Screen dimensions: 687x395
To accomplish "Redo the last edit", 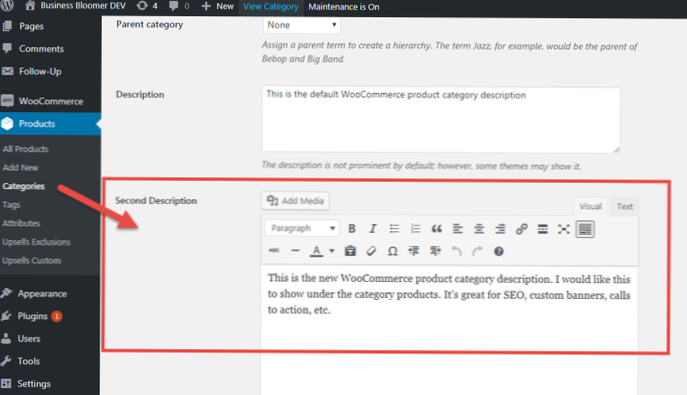I will 477,251.
